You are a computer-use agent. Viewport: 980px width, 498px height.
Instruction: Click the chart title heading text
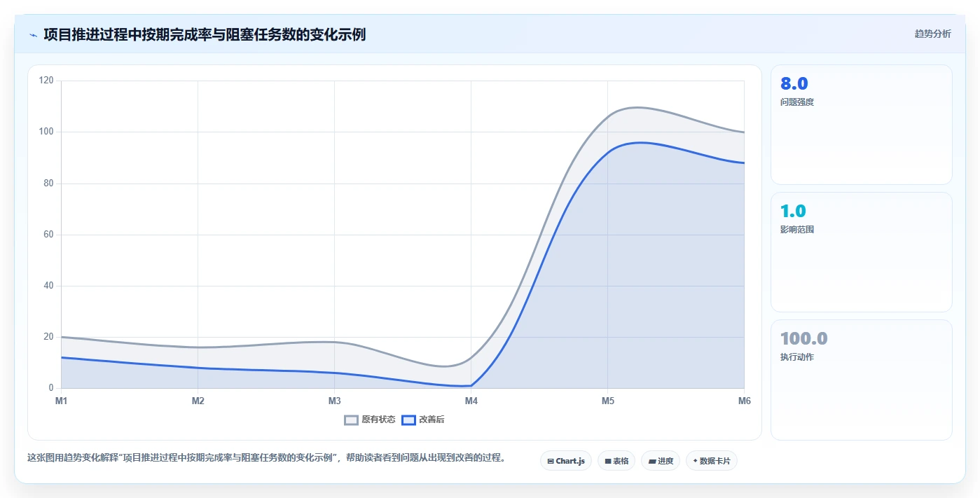click(x=205, y=34)
